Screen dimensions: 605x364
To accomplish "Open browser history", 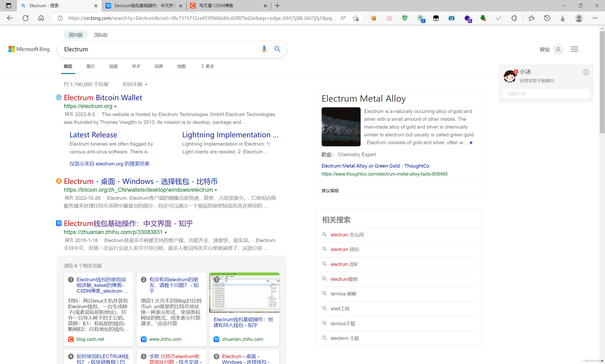I will (547, 18).
